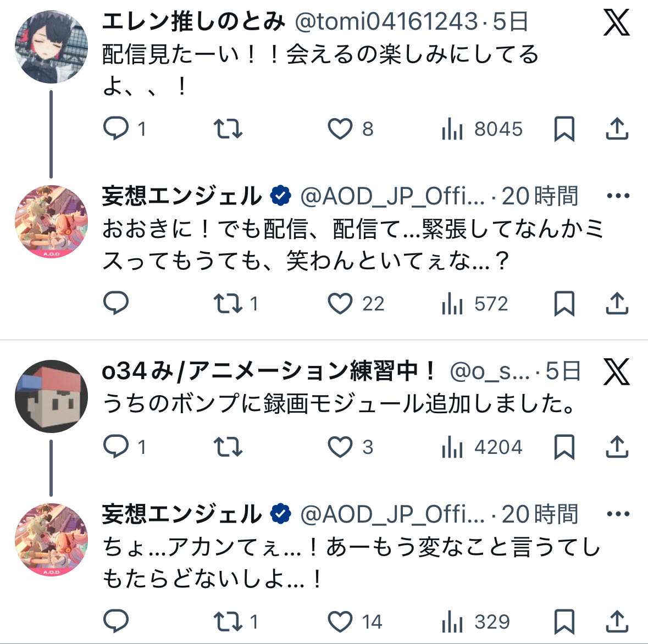Like the tweet with 8 likes
The image size is (648, 644).
click(340, 129)
